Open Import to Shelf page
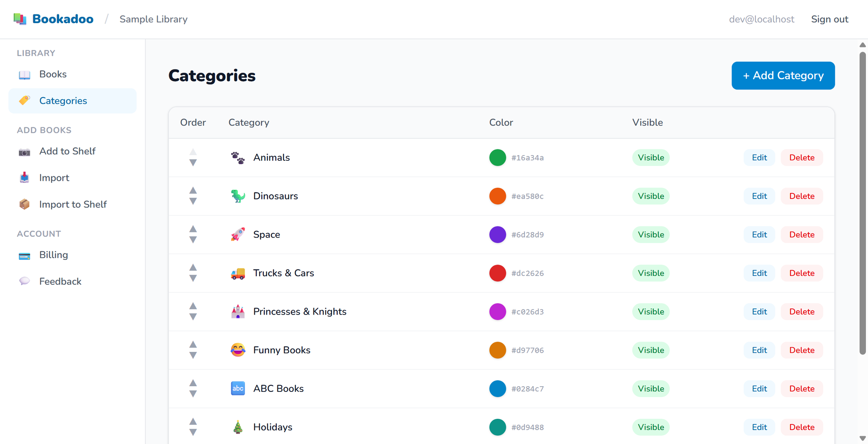This screenshot has height=444, width=868. (x=73, y=204)
